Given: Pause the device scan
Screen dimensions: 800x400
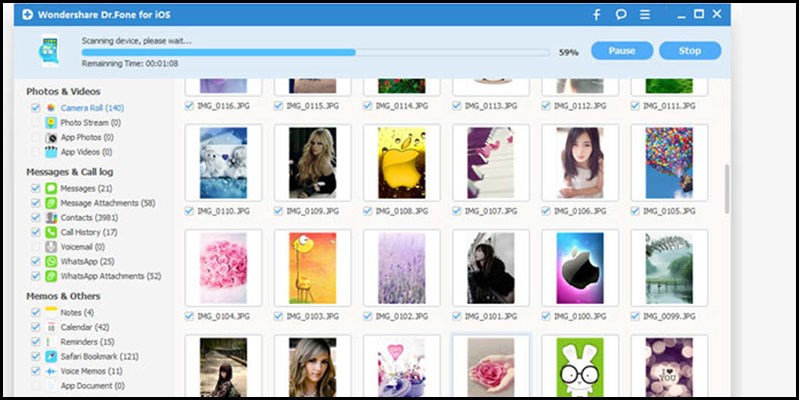Looking at the screenshot, I should pyautogui.click(x=622, y=51).
